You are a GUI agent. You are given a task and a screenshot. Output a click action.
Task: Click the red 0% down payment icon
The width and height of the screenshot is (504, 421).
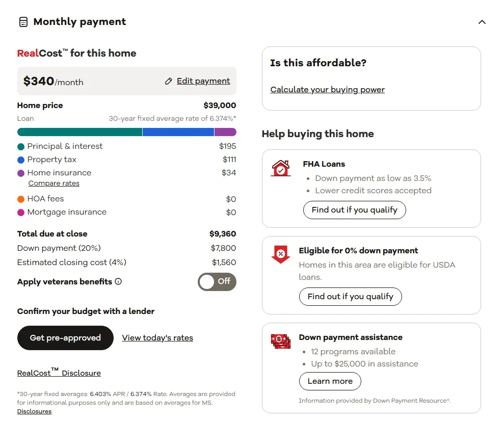(281, 254)
